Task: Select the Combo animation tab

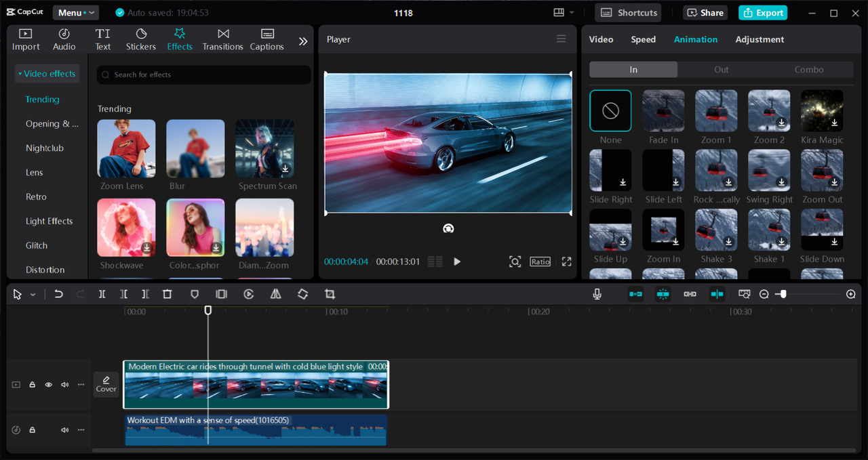Action: coord(809,69)
